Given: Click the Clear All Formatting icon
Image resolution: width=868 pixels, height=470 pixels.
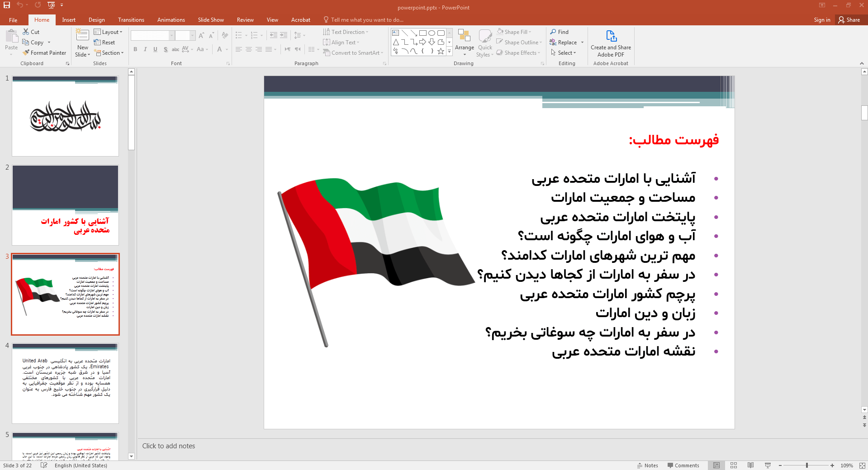Looking at the screenshot, I should (x=225, y=35).
